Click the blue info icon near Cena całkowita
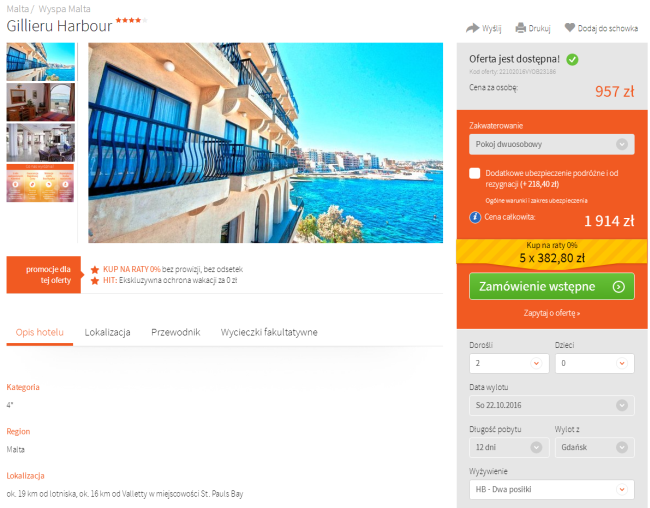The height and width of the screenshot is (508, 650). click(475, 217)
